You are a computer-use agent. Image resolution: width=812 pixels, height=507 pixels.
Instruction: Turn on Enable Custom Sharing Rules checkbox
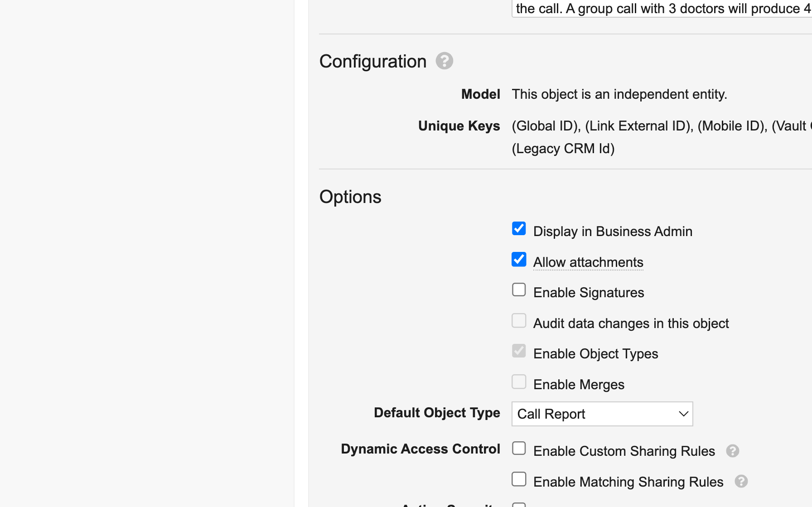pos(519,449)
